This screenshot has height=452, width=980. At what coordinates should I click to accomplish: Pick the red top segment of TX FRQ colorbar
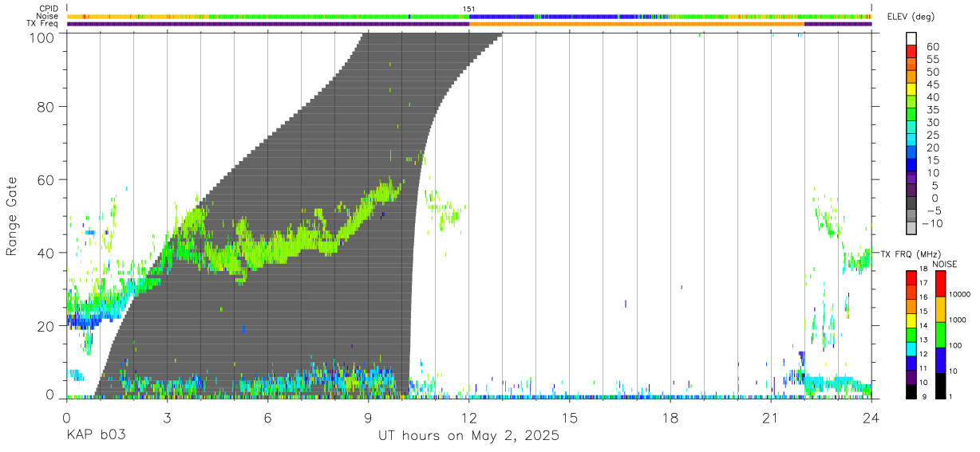click(911, 278)
